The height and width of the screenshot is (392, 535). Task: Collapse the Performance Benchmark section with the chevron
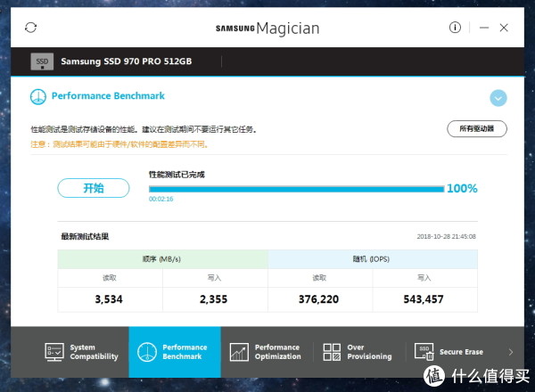[498, 98]
